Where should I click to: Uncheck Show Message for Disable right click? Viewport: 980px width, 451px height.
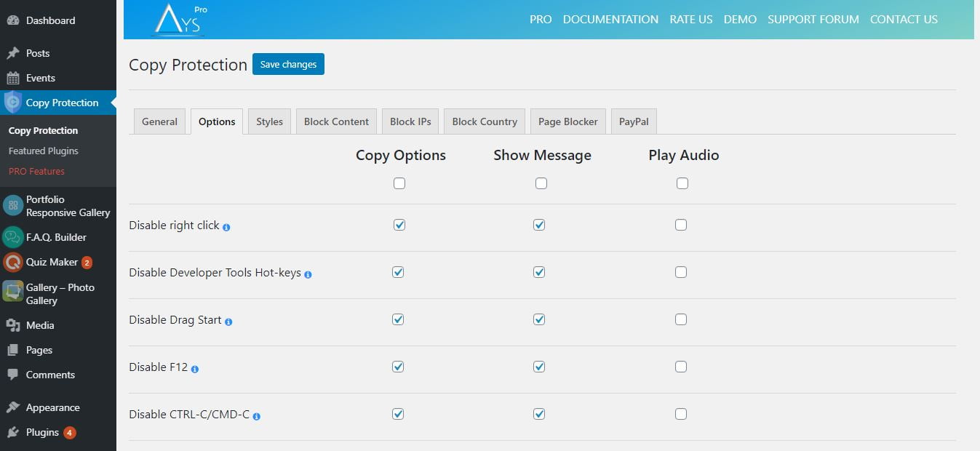pyautogui.click(x=539, y=225)
